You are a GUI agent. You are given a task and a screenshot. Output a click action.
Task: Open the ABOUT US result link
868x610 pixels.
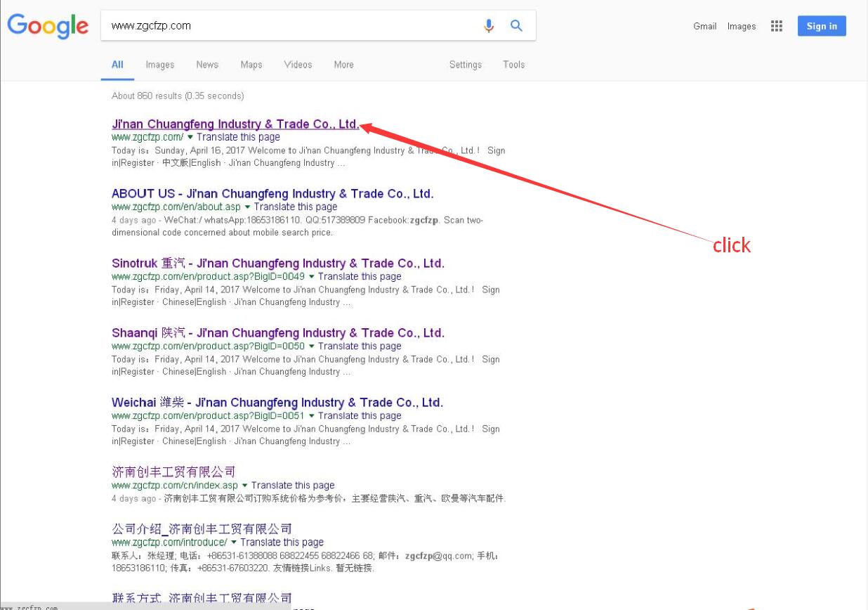[272, 194]
